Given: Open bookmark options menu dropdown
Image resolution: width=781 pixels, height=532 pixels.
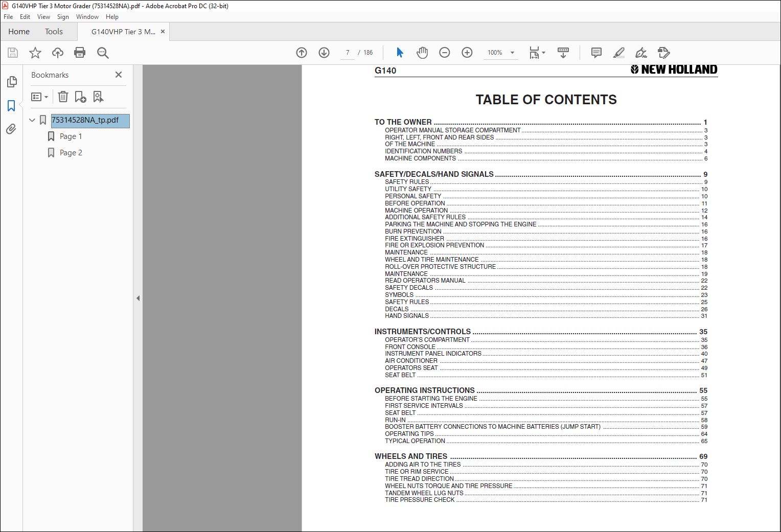Looking at the screenshot, I should point(39,97).
